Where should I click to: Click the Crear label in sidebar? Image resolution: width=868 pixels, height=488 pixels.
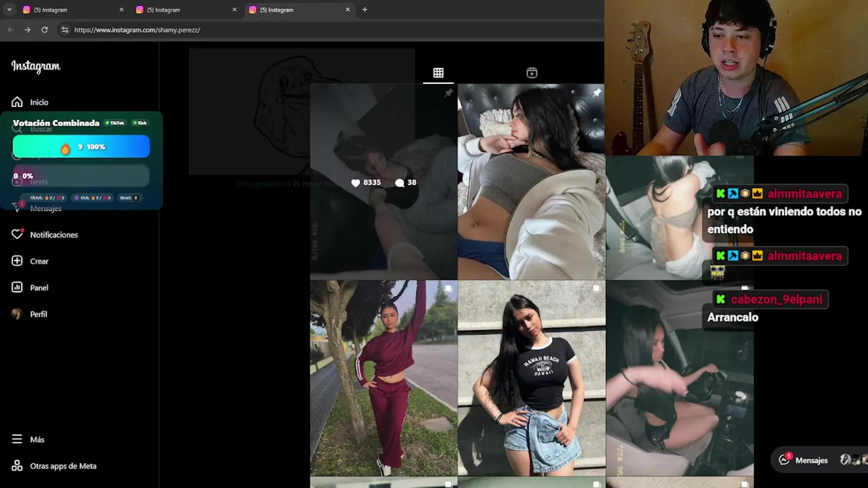39,261
